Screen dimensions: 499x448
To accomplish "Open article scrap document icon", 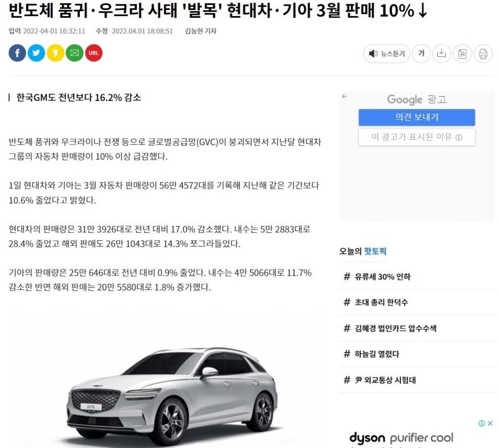I will coord(462,53).
